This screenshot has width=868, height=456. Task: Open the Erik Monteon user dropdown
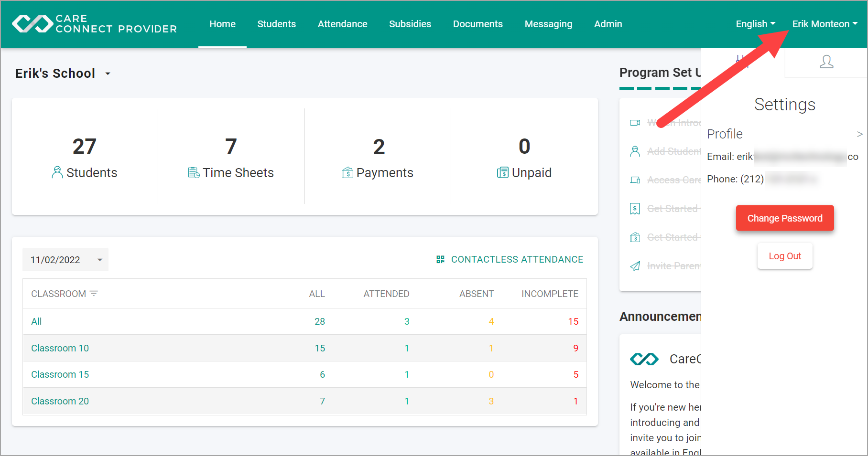[x=825, y=24]
